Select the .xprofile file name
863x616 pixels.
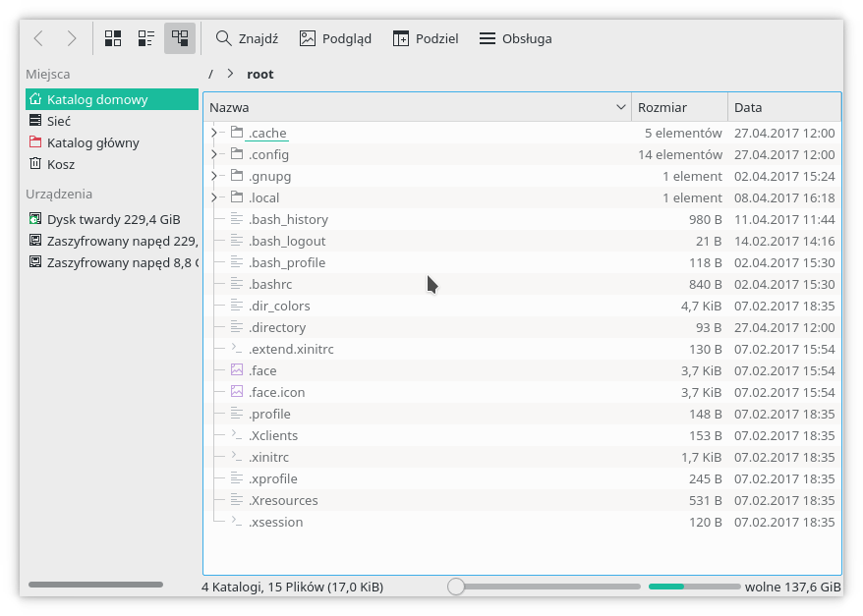(273, 479)
